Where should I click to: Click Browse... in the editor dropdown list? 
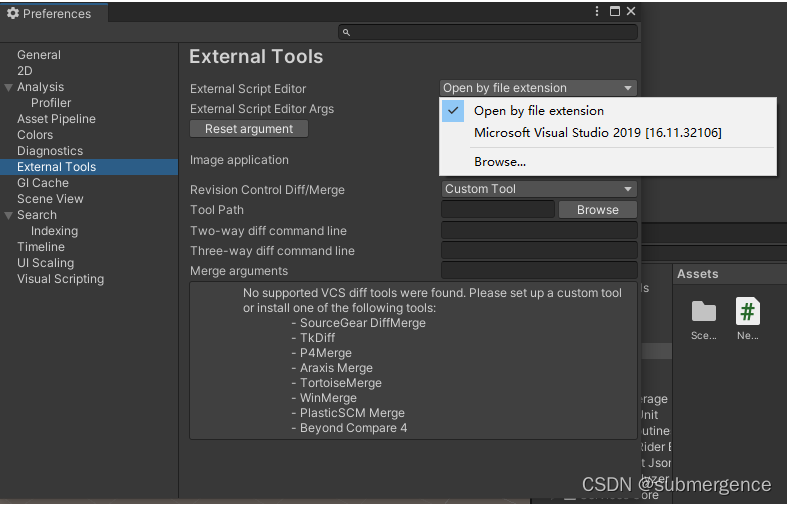(500, 162)
